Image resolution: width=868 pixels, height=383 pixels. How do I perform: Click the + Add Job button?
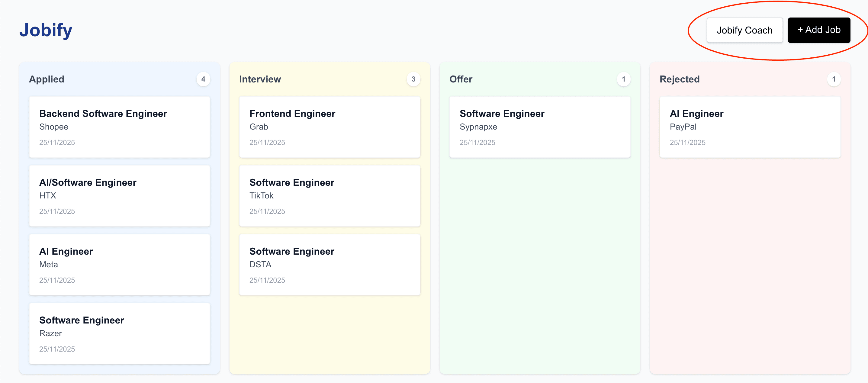pos(819,30)
